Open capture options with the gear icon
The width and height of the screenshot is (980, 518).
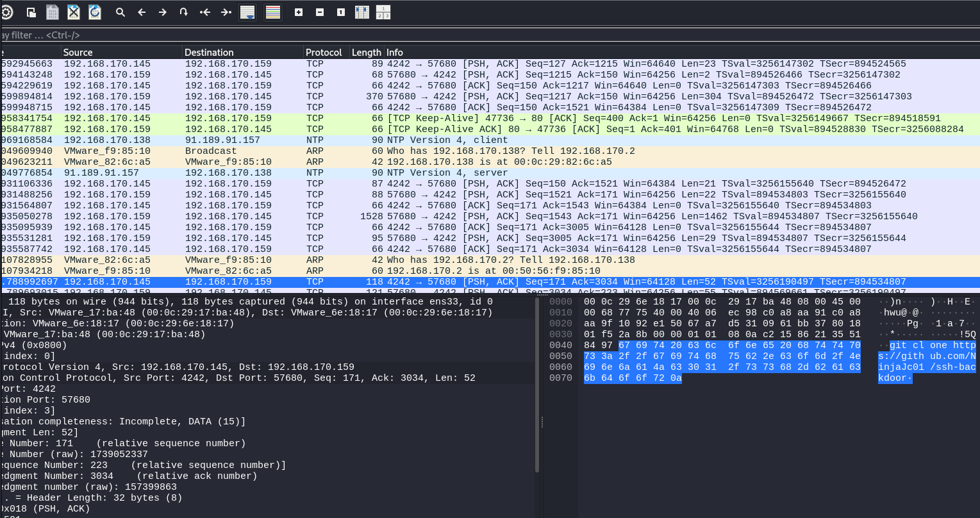[x=6, y=12]
